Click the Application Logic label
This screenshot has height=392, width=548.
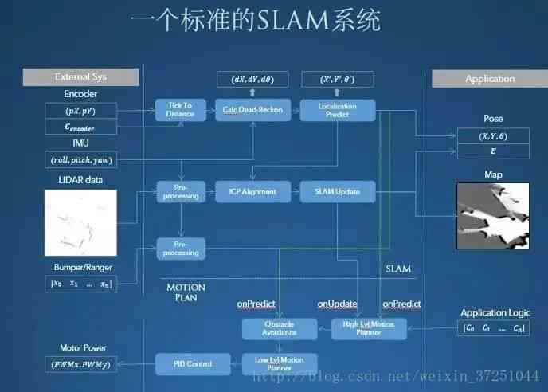coord(495,312)
